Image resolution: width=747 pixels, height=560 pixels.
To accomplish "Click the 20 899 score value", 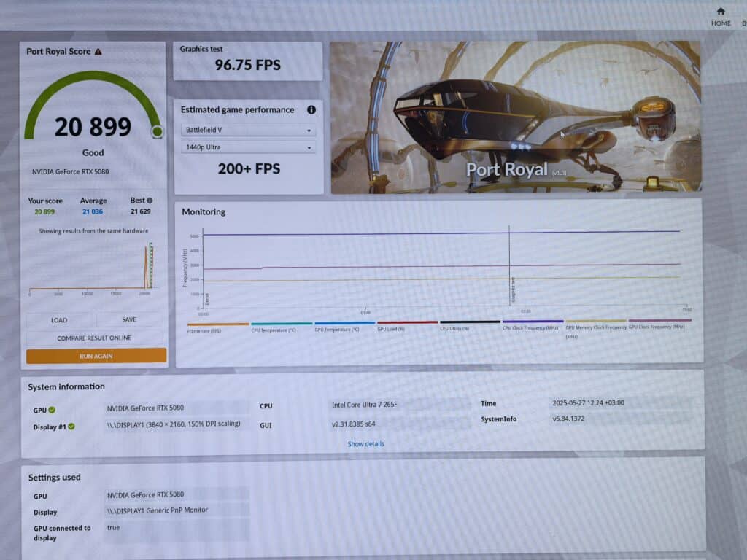I will pyautogui.click(x=93, y=127).
